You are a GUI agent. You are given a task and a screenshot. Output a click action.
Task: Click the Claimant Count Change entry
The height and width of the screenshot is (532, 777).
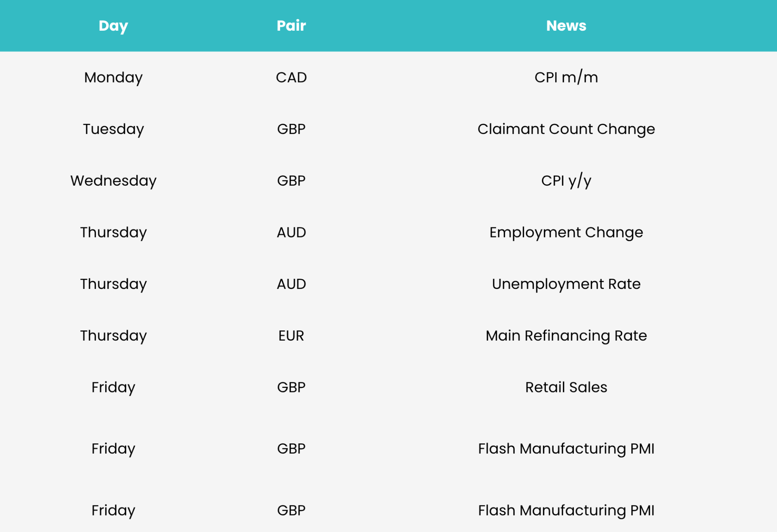pyautogui.click(x=566, y=129)
